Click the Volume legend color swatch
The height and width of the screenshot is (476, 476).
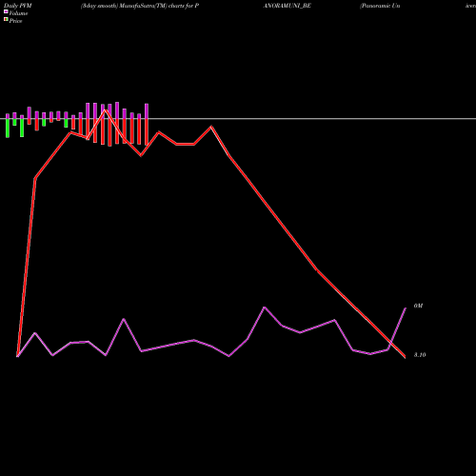pyautogui.click(x=6, y=11)
